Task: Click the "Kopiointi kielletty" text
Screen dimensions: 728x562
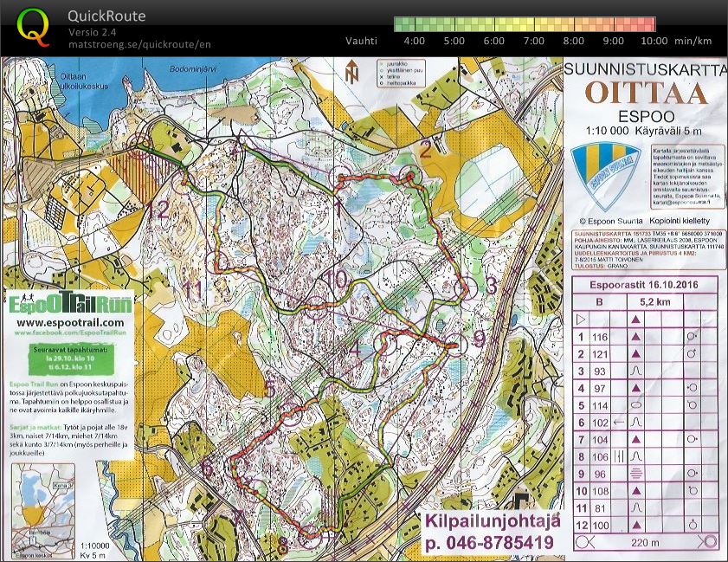Action: (680, 221)
